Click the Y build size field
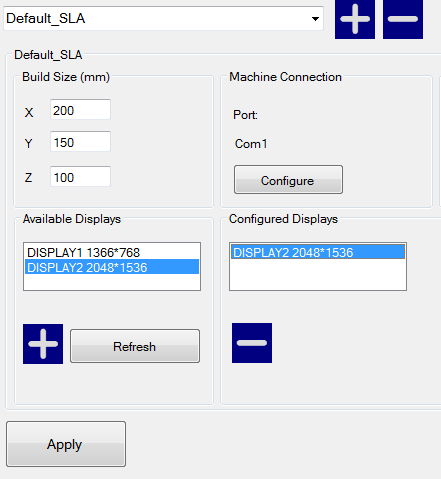Image resolution: width=441 pixels, height=479 pixels. pyautogui.click(x=80, y=142)
